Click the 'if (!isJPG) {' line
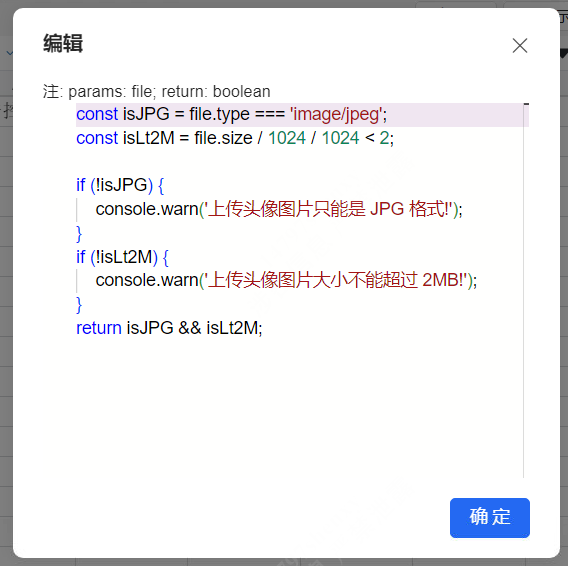The width and height of the screenshot is (568, 566). point(120,185)
